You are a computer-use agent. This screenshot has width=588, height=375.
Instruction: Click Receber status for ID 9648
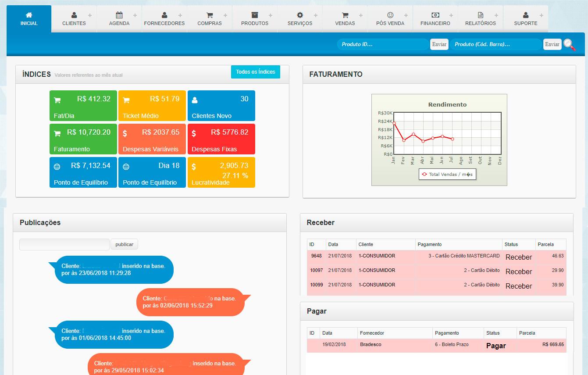click(x=519, y=257)
